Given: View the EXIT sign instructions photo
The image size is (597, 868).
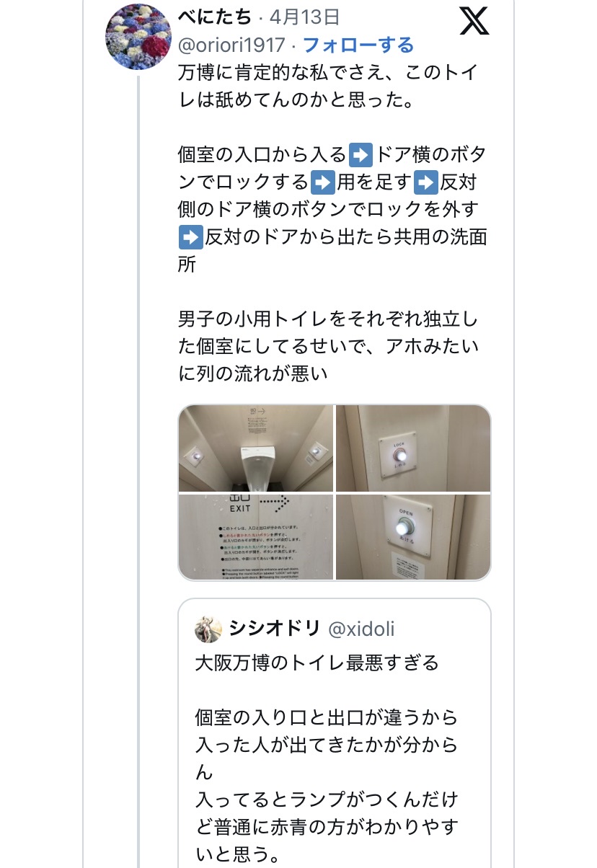Looking at the screenshot, I should tap(256, 536).
